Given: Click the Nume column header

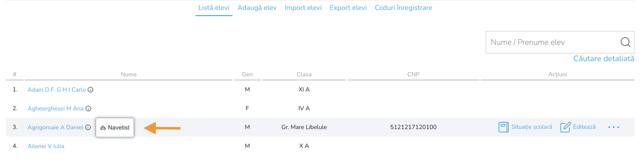Looking at the screenshot, I should coord(129,74).
